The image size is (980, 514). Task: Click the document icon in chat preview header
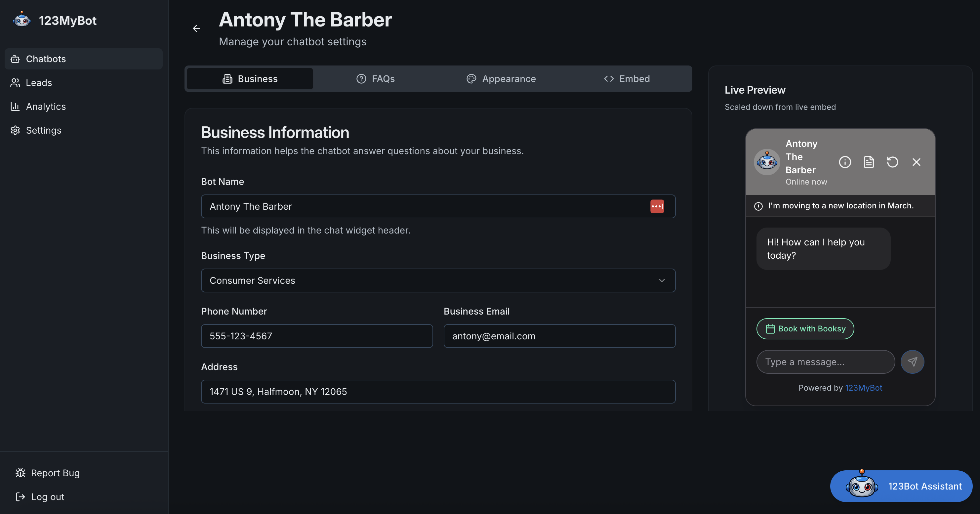(869, 162)
